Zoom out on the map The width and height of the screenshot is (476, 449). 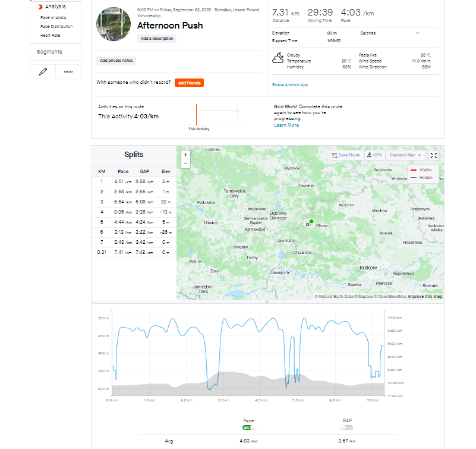185,163
